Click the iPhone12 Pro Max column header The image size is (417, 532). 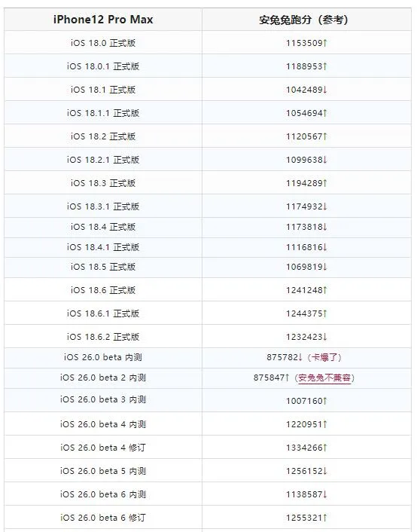[103, 20]
